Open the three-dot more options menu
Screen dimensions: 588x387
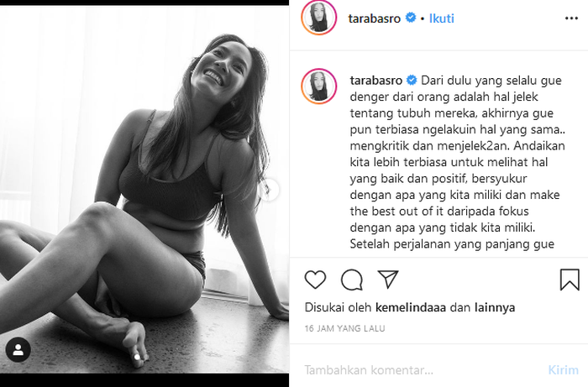[571, 18]
